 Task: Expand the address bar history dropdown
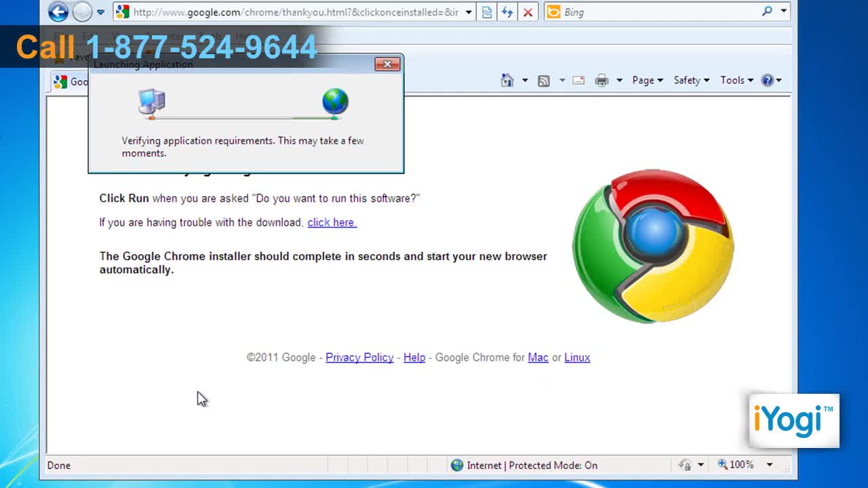[x=468, y=12]
